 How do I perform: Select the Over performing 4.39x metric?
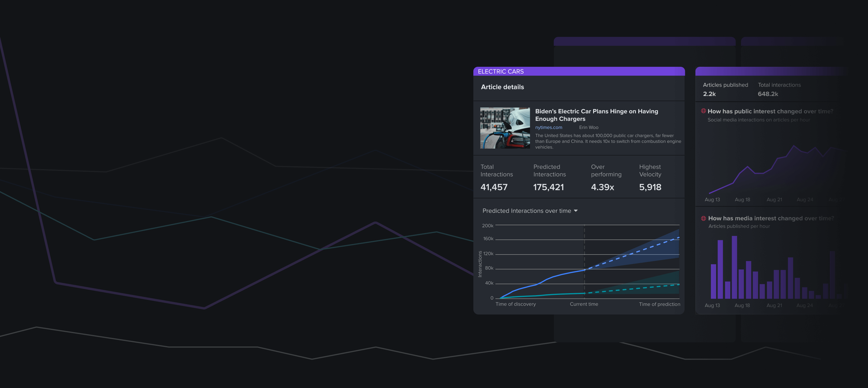click(602, 186)
